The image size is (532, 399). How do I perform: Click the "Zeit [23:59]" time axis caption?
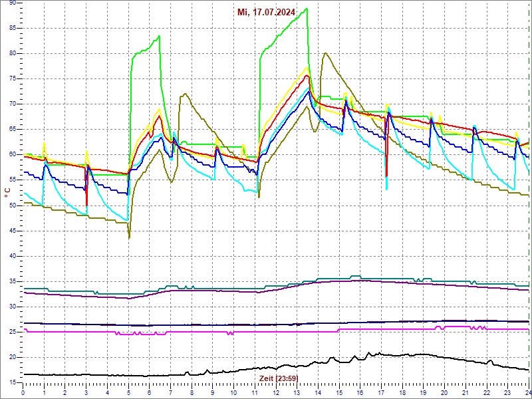pyautogui.click(x=279, y=378)
